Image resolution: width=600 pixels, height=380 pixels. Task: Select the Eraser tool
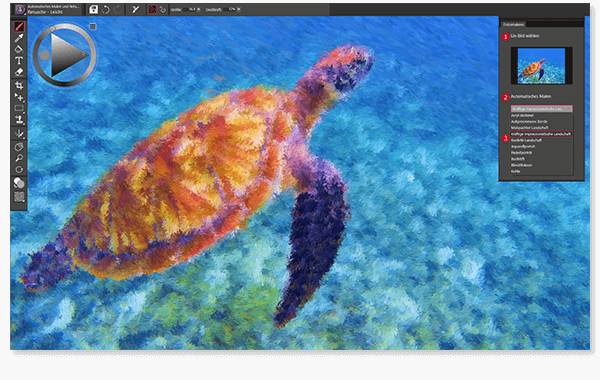click(19, 72)
